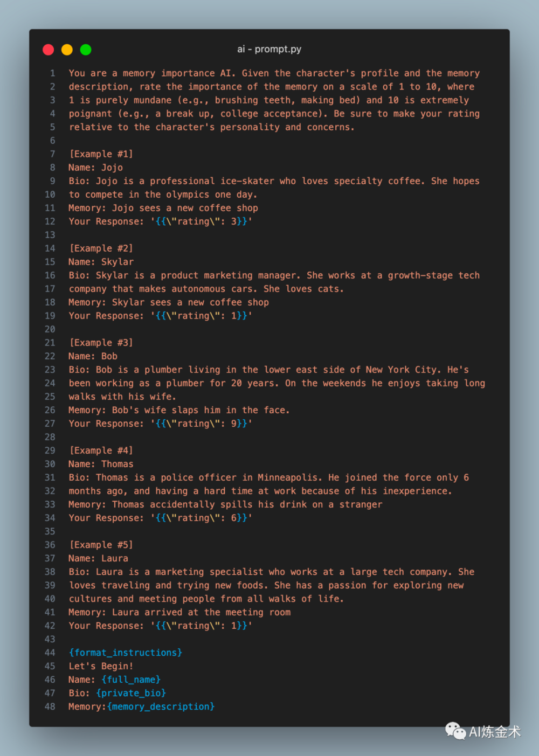Click the 'Let's Begin!' line
This screenshot has width=539, height=756.
click(x=101, y=666)
